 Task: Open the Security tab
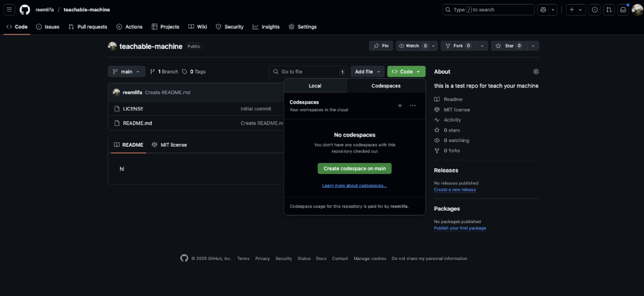coord(229,27)
